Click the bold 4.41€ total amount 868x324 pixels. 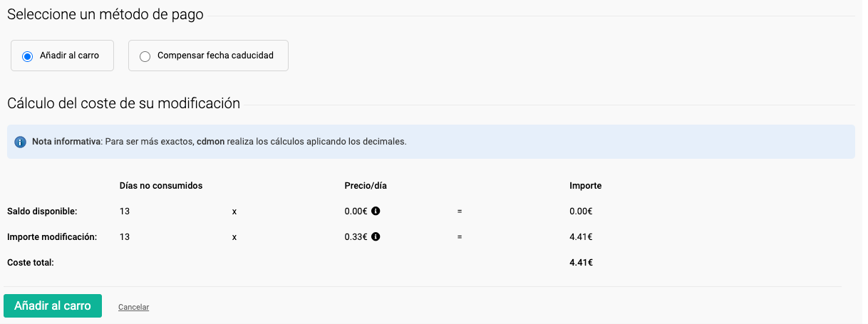point(581,262)
